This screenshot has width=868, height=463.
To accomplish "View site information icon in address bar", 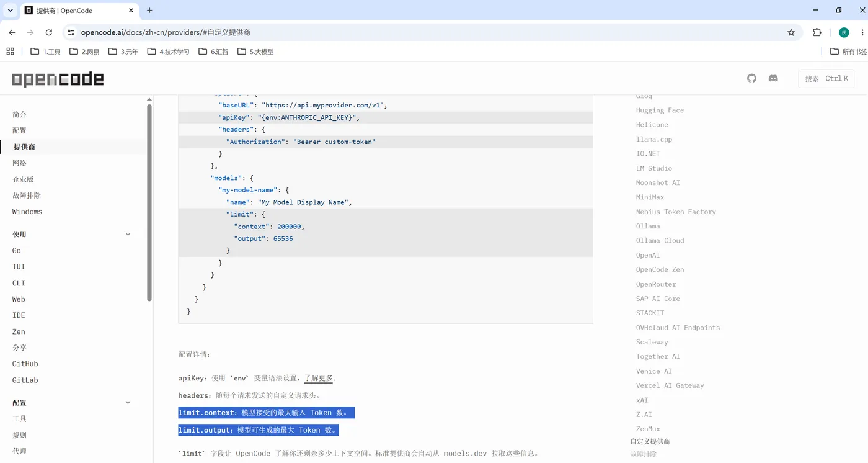I will (71, 32).
